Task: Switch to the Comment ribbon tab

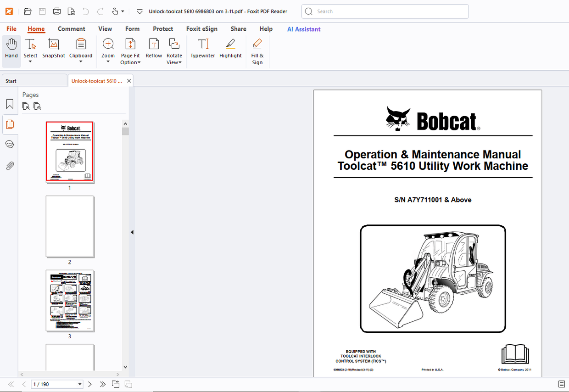Action: pyautogui.click(x=72, y=28)
